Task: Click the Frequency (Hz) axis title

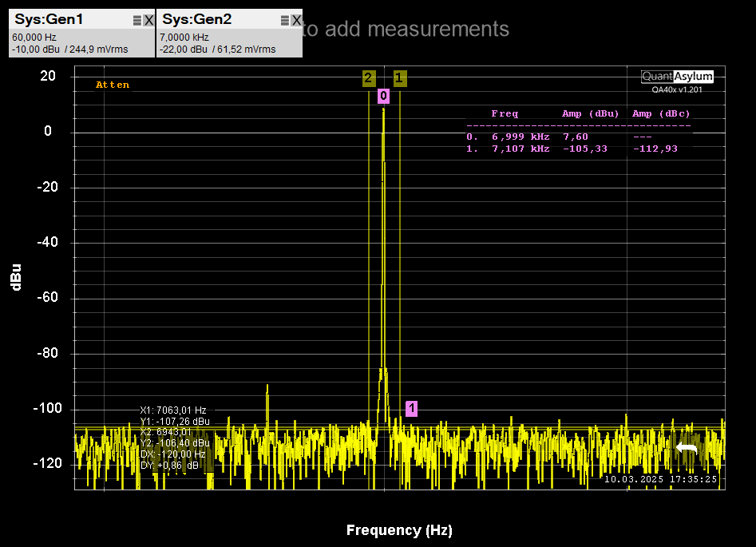Action: 399,530
